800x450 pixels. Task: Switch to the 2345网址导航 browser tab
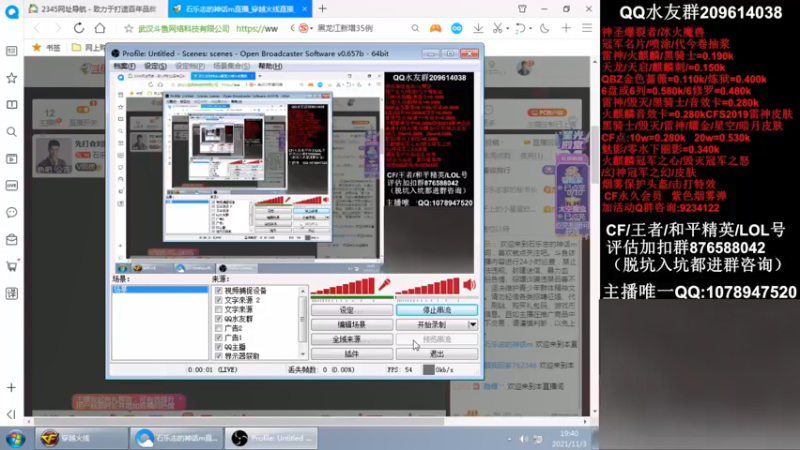[x=97, y=9]
